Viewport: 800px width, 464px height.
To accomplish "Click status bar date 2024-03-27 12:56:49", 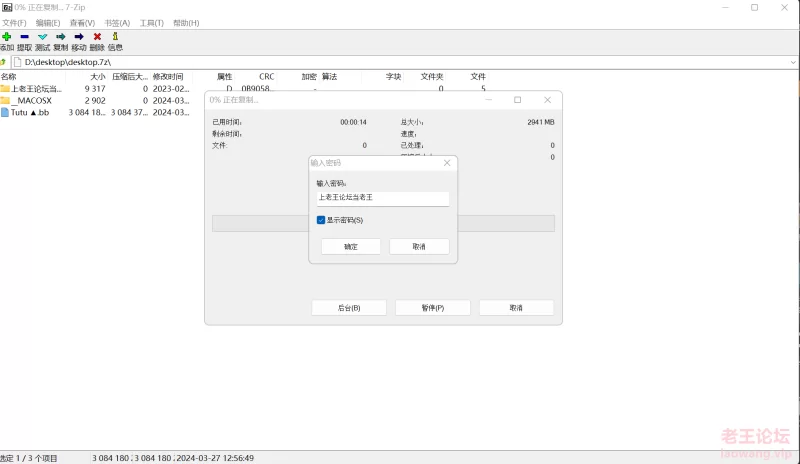I will [x=215, y=458].
